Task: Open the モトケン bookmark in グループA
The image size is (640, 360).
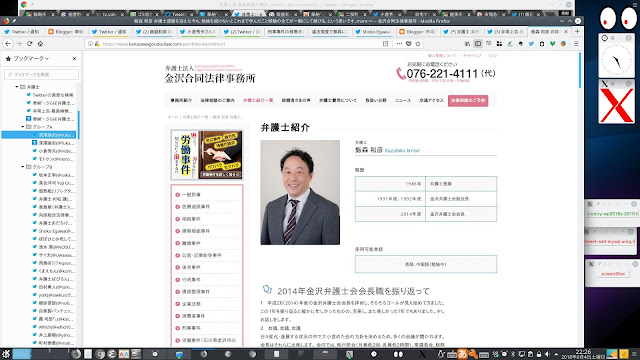Action: (x=53, y=159)
